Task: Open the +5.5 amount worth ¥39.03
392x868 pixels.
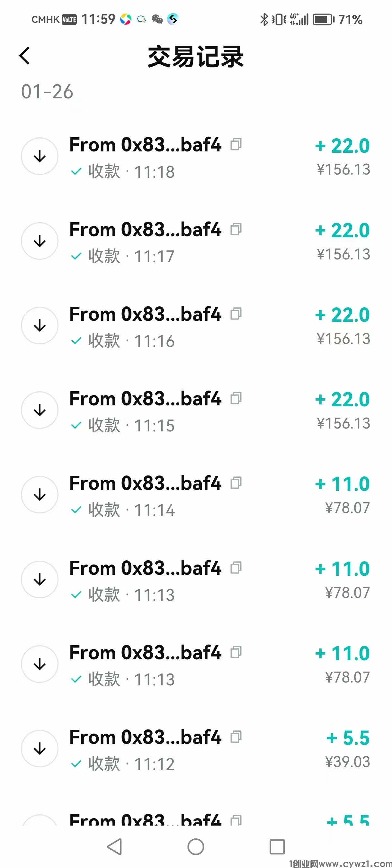Action: 348,738
